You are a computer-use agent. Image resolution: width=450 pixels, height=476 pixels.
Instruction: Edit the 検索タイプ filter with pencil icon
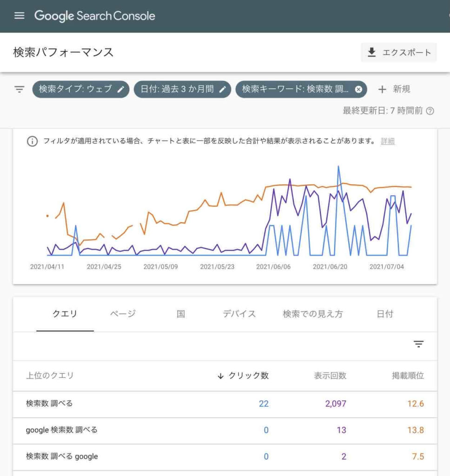coord(121,89)
